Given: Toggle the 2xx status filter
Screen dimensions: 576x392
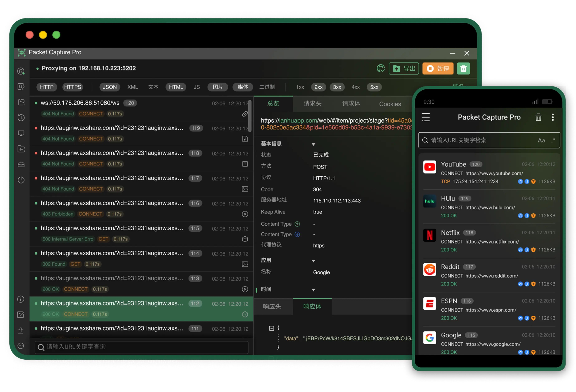Looking at the screenshot, I should 318,87.
